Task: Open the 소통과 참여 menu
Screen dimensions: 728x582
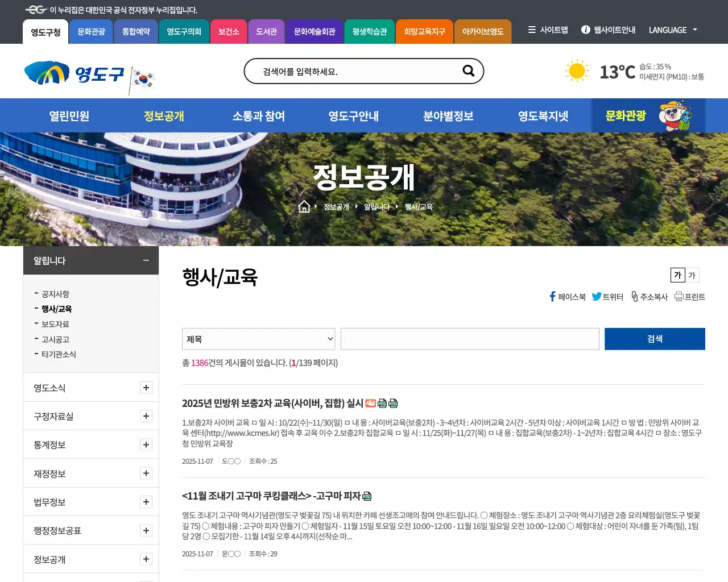Action: tap(260, 115)
